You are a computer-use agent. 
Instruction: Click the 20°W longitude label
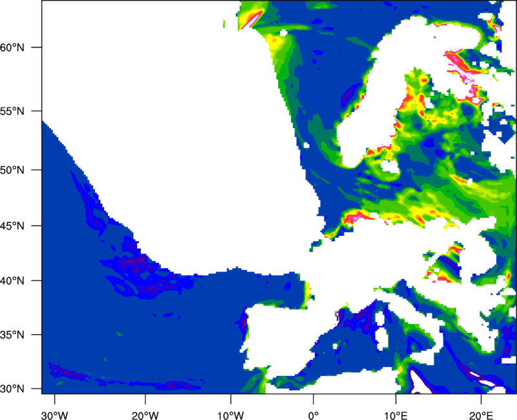(145, 415)
